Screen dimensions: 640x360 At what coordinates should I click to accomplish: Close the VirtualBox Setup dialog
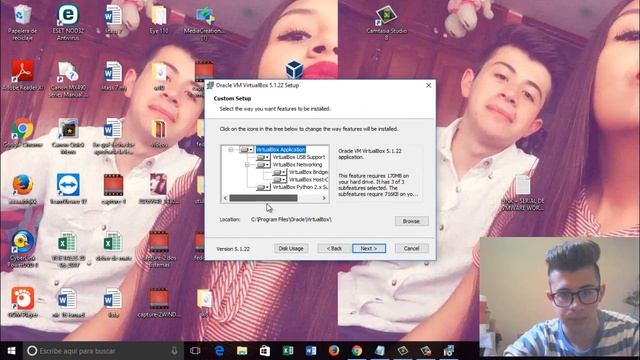pos(428,85)
